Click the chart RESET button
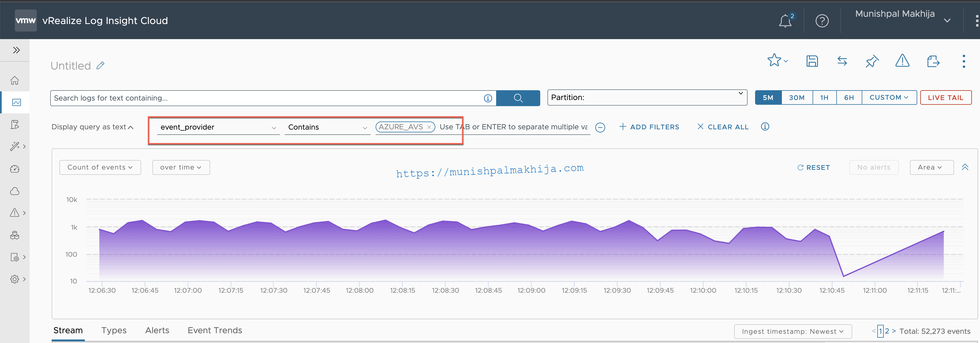Screen dimensions: 980x343 (x=813, y=168)
